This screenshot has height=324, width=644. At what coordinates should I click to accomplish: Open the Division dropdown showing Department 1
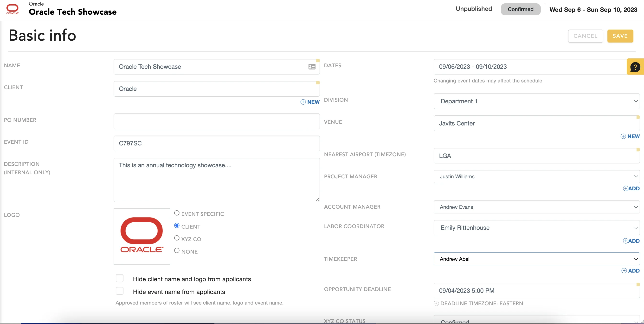point(536,101)
